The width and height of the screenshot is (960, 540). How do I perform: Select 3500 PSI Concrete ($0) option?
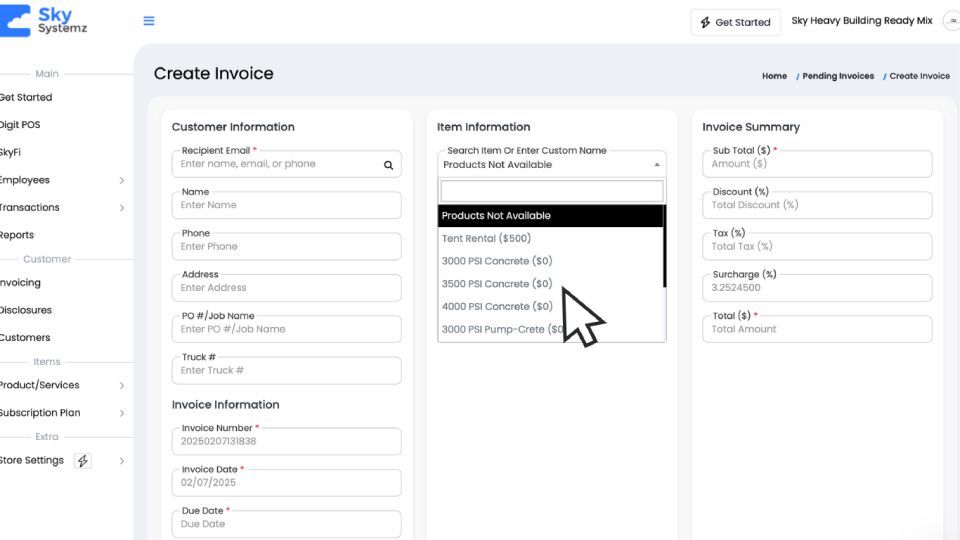(550, 284)
